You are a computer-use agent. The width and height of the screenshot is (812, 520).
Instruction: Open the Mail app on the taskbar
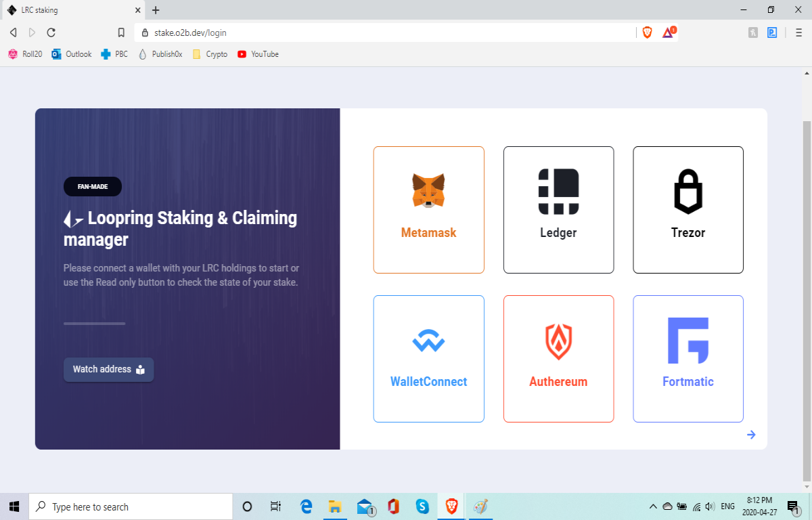pos(365,506)
